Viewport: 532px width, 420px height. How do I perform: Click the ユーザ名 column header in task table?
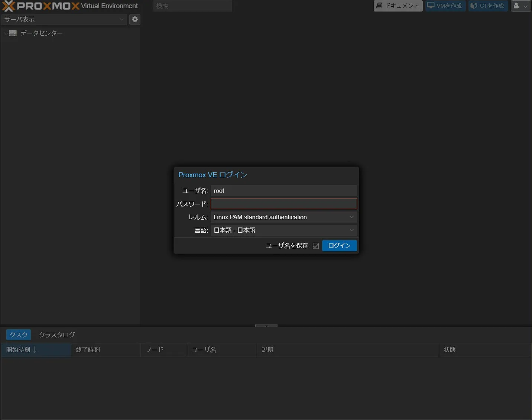(x=222, y=350)
